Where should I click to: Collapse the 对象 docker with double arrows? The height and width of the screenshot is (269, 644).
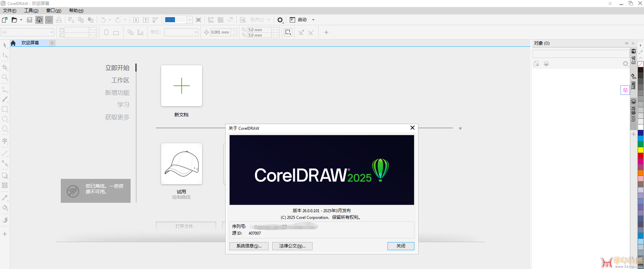click(627, 43)
